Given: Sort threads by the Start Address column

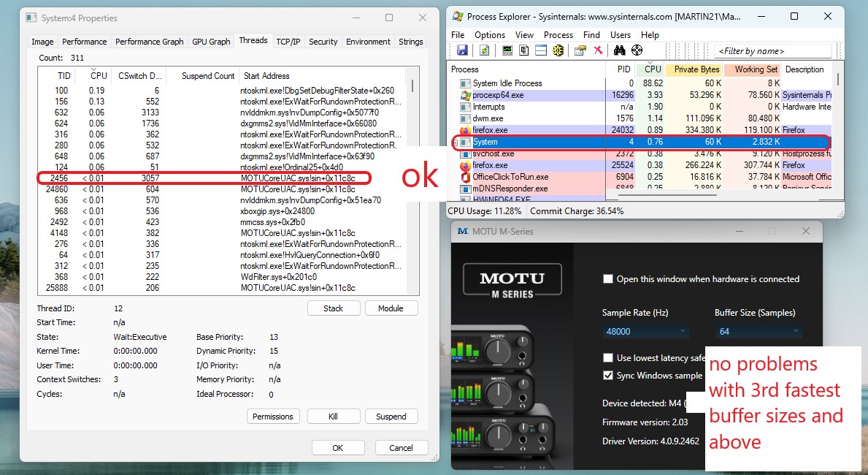Looking at the screenshot, I should click(322, 76).
